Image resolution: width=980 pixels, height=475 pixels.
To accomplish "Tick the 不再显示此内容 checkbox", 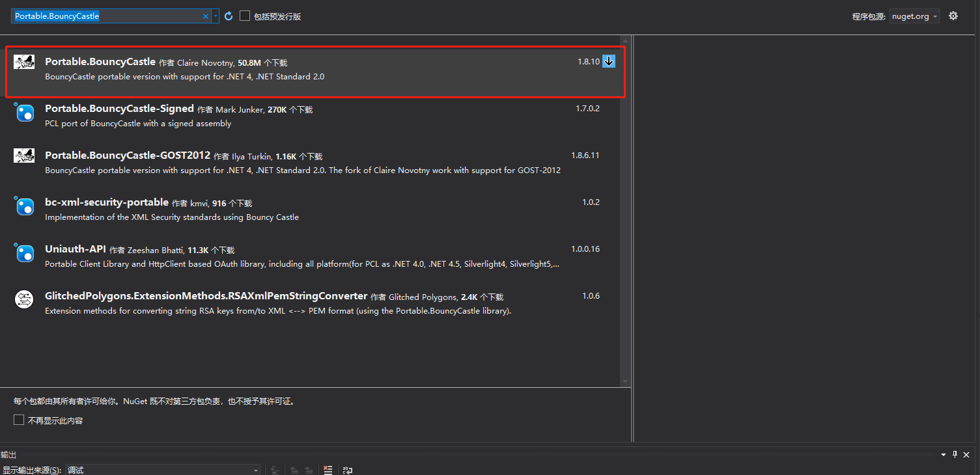I will [19, 420].
